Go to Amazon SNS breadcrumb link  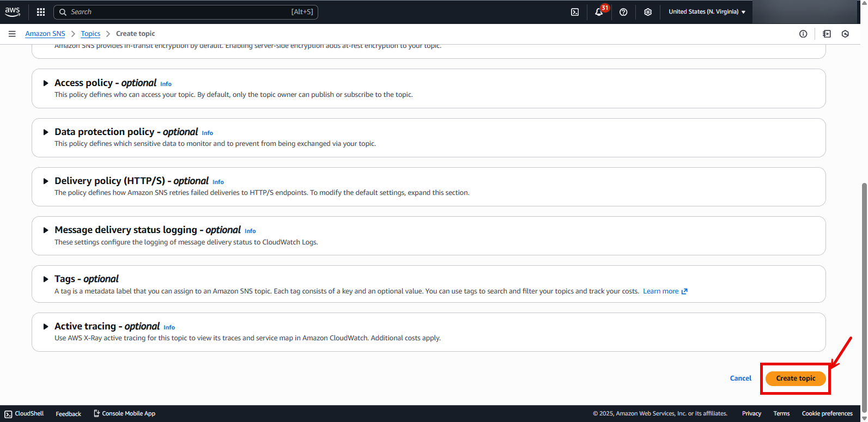pos(45,34)
